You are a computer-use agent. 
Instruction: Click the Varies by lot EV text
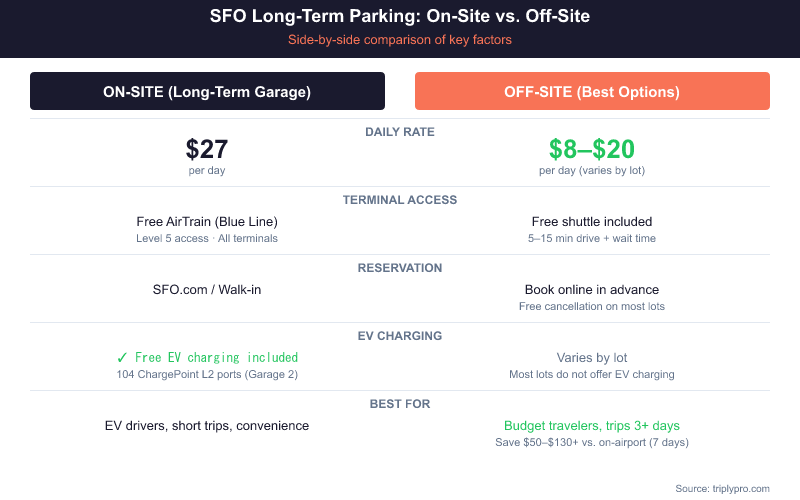tap(592, 357)
